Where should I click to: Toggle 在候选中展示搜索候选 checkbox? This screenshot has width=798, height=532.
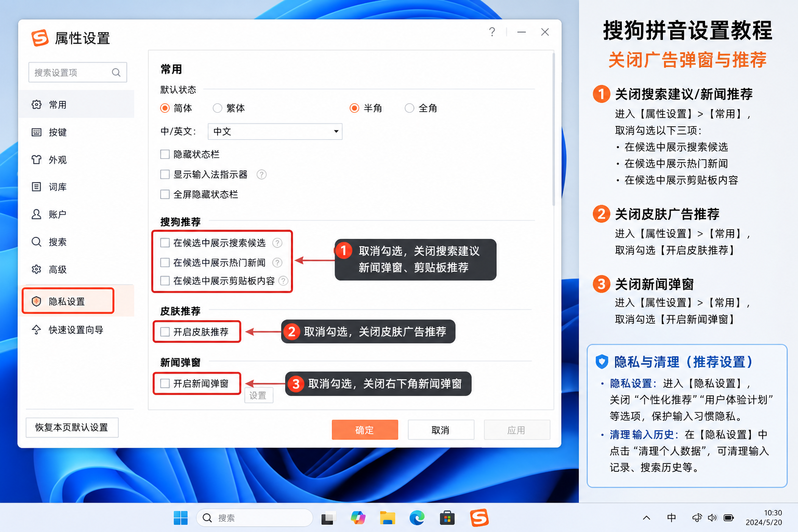tap(165, 243)
